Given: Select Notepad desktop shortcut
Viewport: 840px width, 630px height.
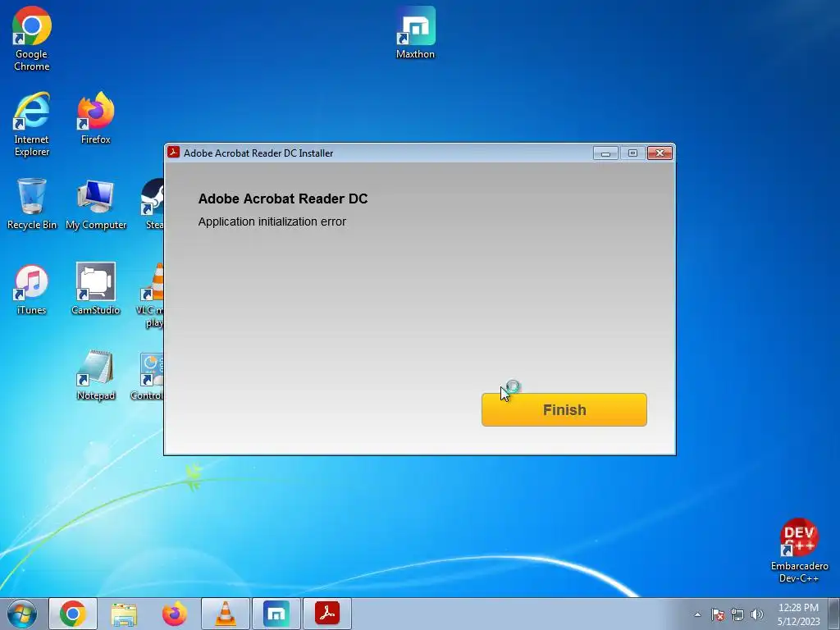Looking at the screenshot, I should click(96, 375).
